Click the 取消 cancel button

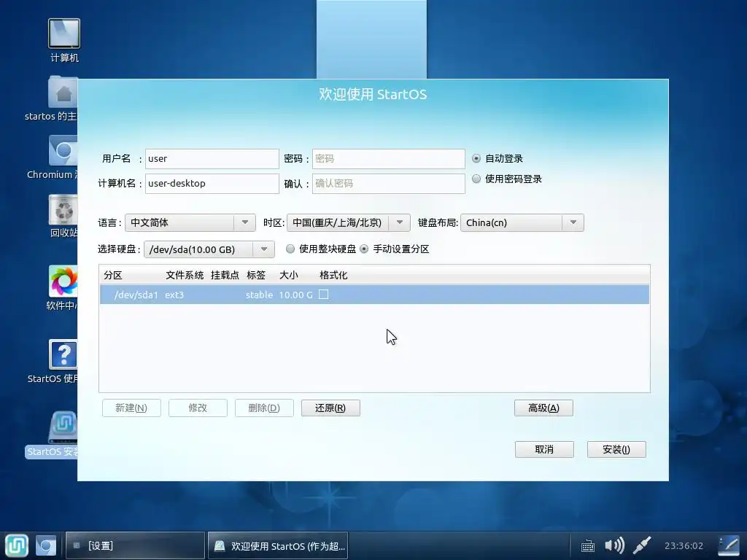[x=544, y=449]
